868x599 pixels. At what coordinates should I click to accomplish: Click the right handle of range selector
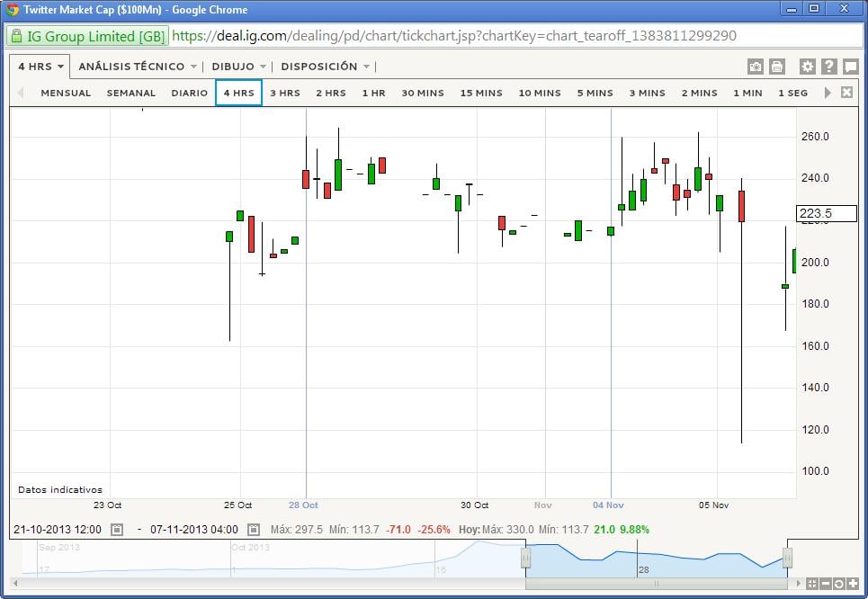[787, 558]
